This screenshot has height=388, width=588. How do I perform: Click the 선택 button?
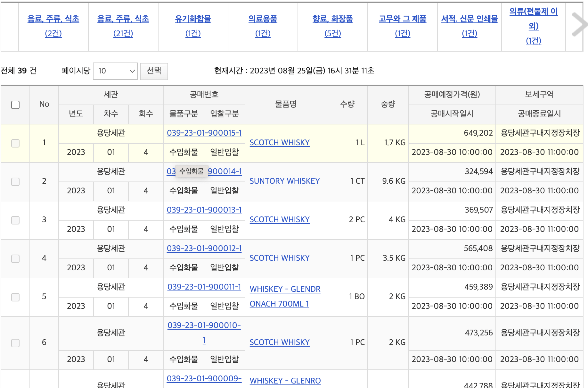154,71
